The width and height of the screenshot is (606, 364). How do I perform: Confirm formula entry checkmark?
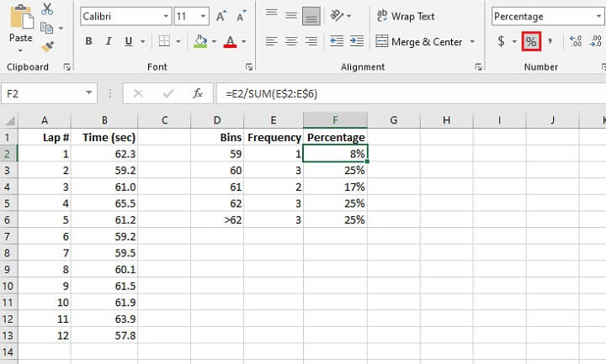167,93
